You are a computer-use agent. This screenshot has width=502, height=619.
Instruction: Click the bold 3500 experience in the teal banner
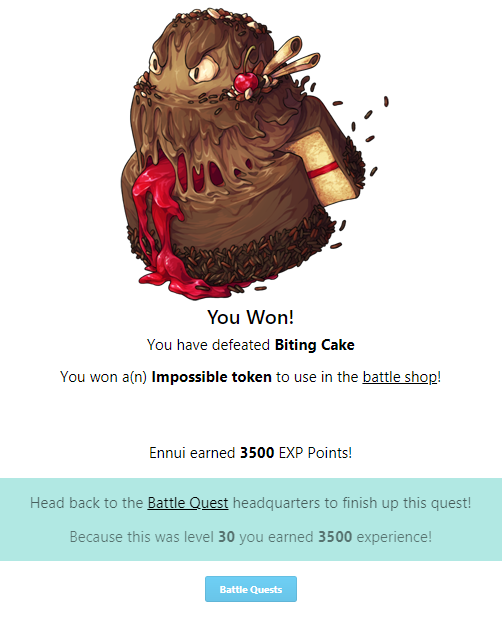pyautogui.click(x=335, y=537)
